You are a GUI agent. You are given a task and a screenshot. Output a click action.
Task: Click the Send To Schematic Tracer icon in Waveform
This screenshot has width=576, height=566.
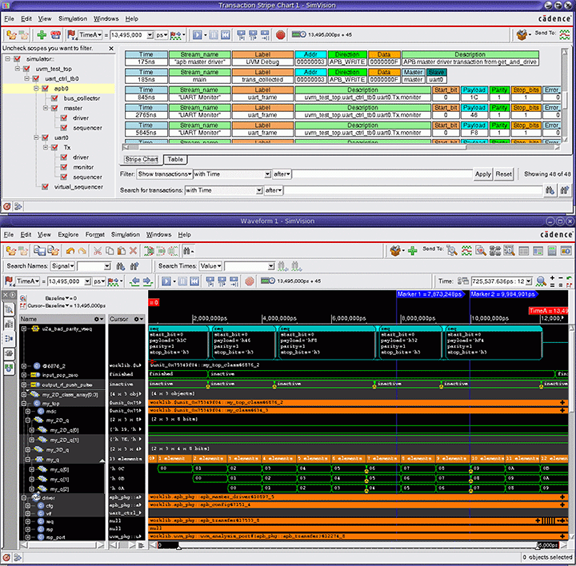point(495,251)
